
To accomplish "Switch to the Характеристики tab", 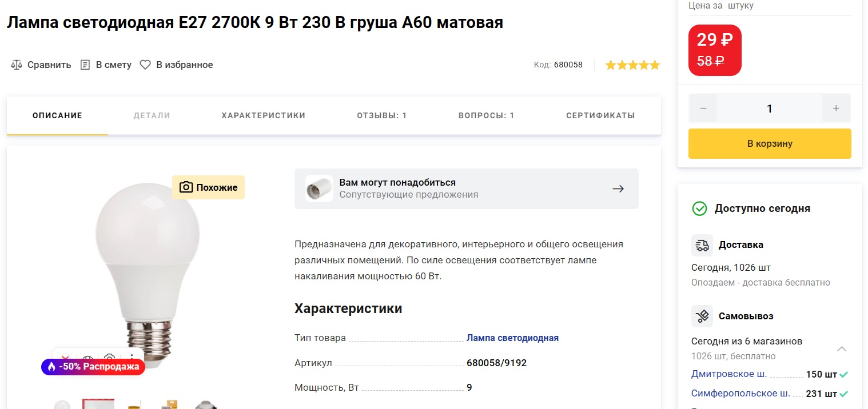I will tap(263, 115).
